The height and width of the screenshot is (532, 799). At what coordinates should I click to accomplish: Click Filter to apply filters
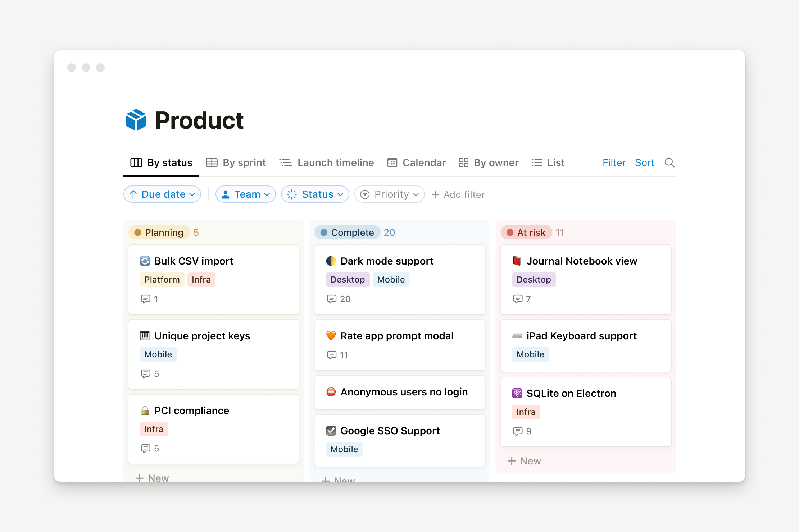pyautogui.click(x=614, y=162)
